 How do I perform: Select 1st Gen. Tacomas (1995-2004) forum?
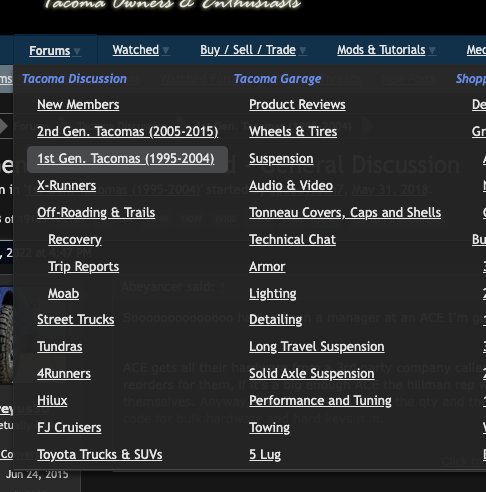tap(126, 159)
